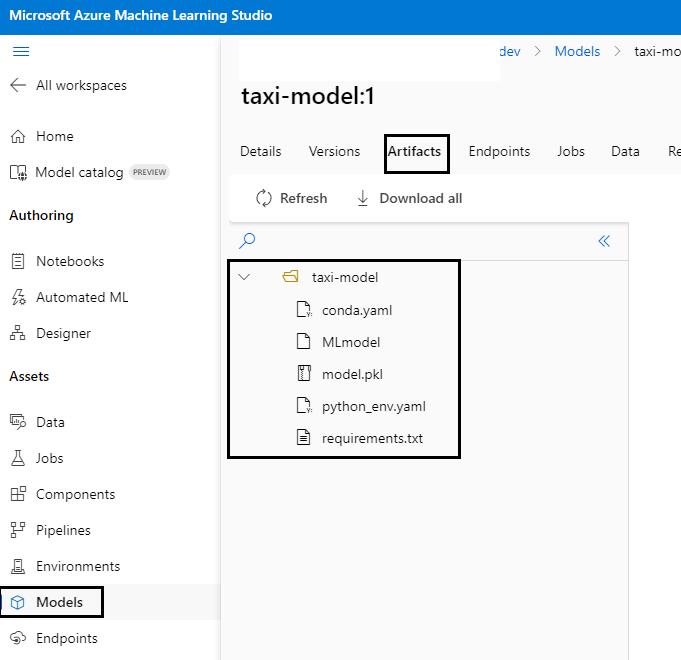Click Models label in sidebar
Screen dimensions: 681x660
point(60,603)
